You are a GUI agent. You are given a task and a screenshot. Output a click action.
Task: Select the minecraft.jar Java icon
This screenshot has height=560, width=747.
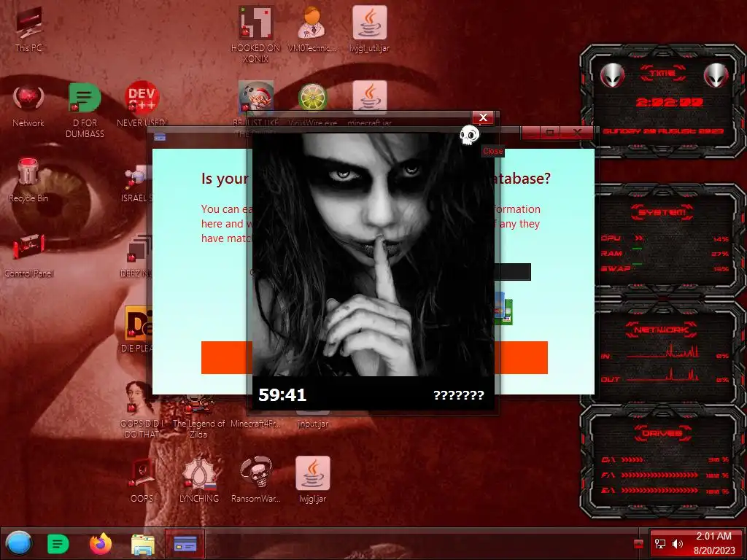[x=370, y=97]
